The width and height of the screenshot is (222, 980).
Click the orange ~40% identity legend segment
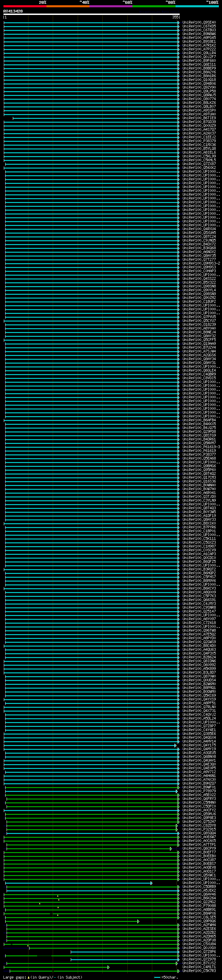(68, 6)
